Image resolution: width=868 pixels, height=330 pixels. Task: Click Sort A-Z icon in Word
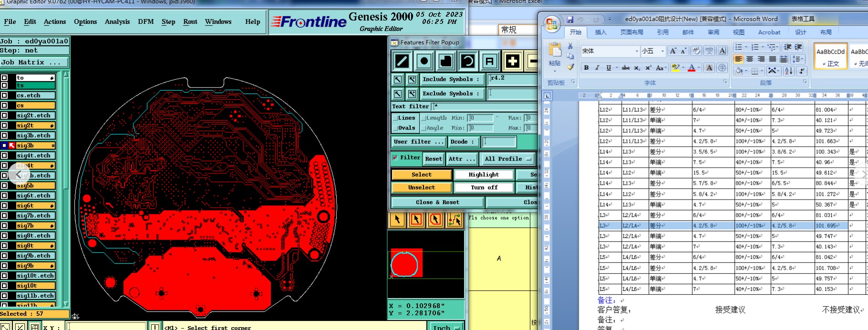click(x=789, y=71)
